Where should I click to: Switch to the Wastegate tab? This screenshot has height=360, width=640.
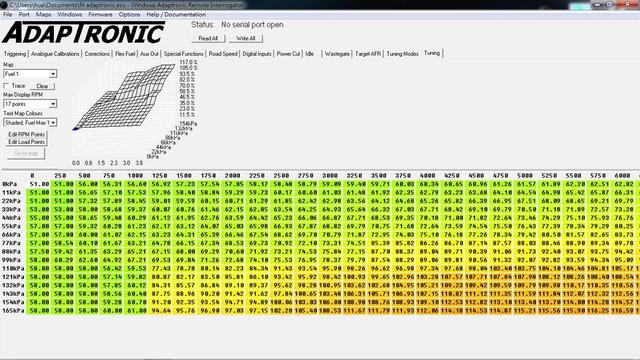click(x=337, y=54)
